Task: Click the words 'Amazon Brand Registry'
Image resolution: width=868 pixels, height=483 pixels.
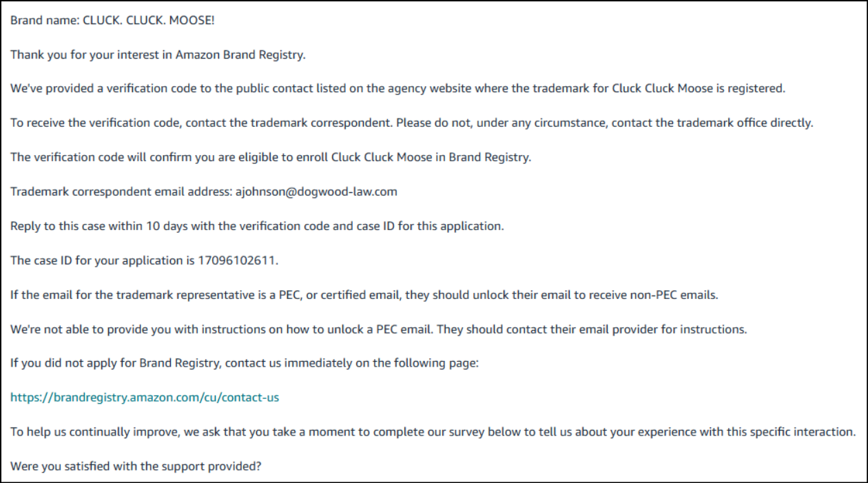Action: pos(240,55)
